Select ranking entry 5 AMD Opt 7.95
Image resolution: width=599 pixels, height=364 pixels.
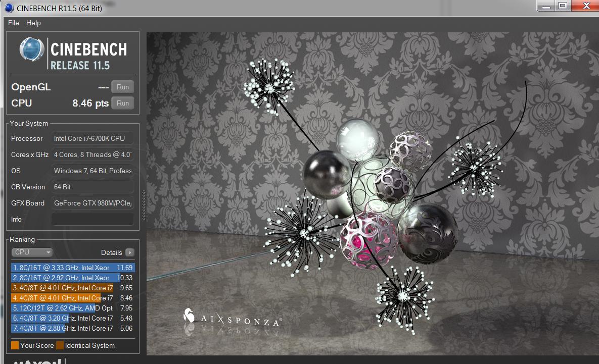click(x=73, y=308)
